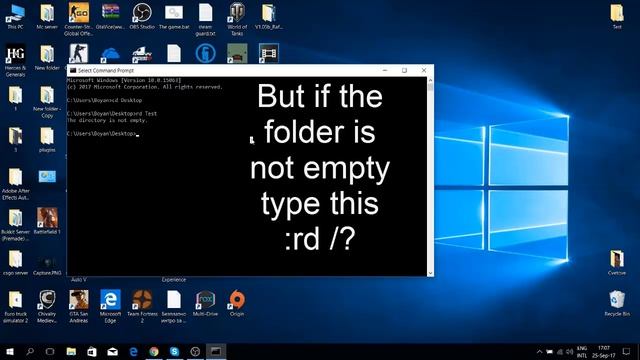640x360 pixels.
Task: Open Heroes & Generals shortcut
Action: point(16,60)
